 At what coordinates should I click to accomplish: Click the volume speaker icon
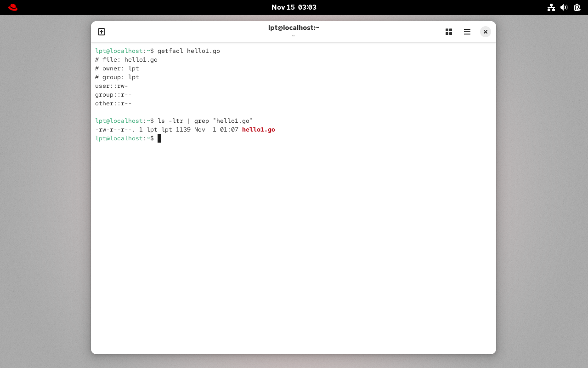click(x=564, y=7)
